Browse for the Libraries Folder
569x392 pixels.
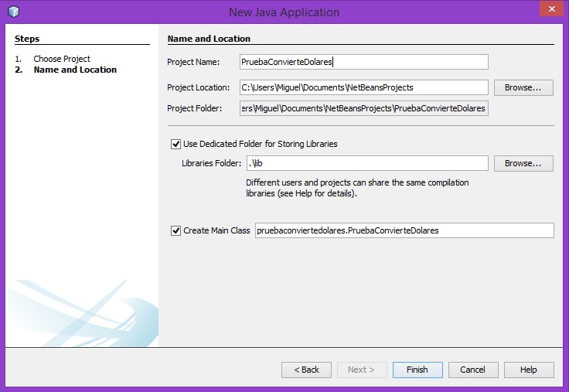click(x=523, y=163)
